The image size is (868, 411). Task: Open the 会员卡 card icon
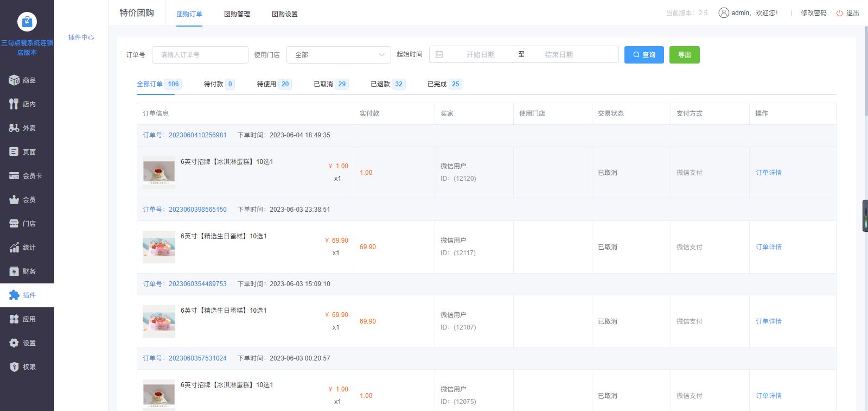14,176
